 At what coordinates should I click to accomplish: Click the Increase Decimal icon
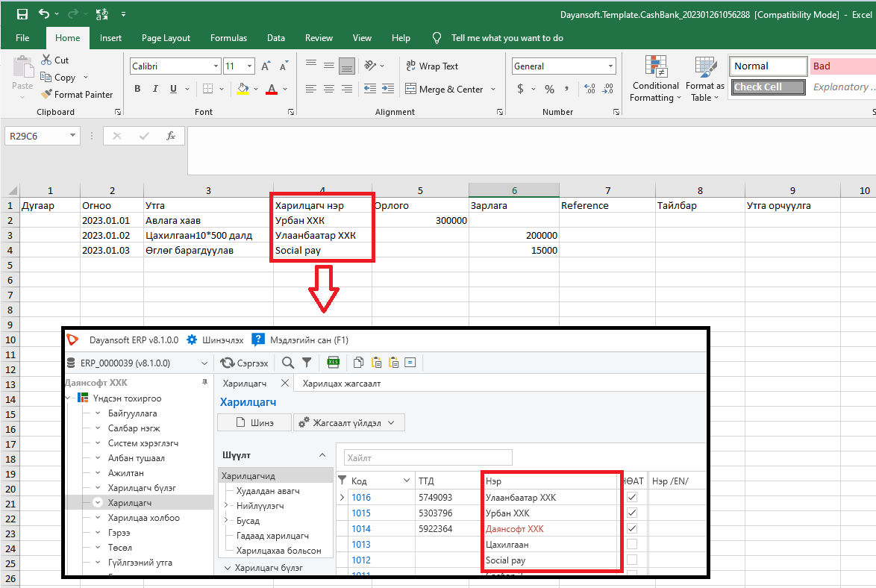[x=589, y=89]
